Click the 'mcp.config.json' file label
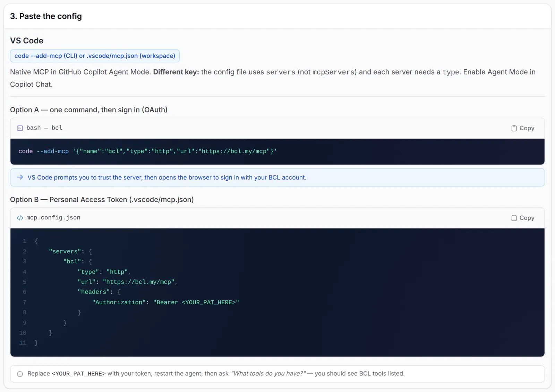Screen dimensions: 555x392 point(53,218)
